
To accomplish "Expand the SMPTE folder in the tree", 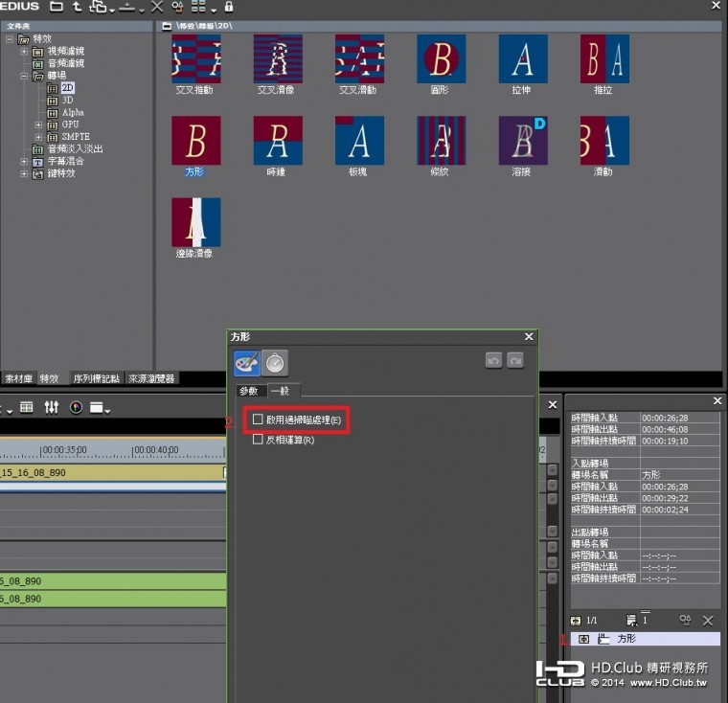I will coord(38,137).
